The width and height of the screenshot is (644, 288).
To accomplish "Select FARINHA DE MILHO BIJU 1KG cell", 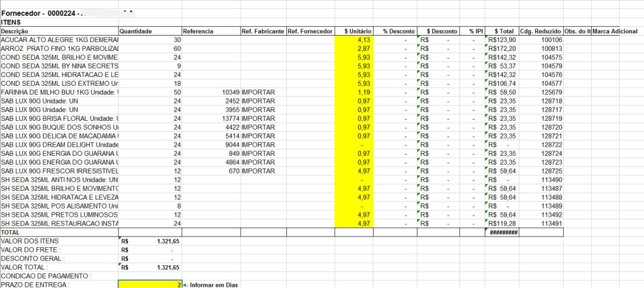I will tap(59, 92).
